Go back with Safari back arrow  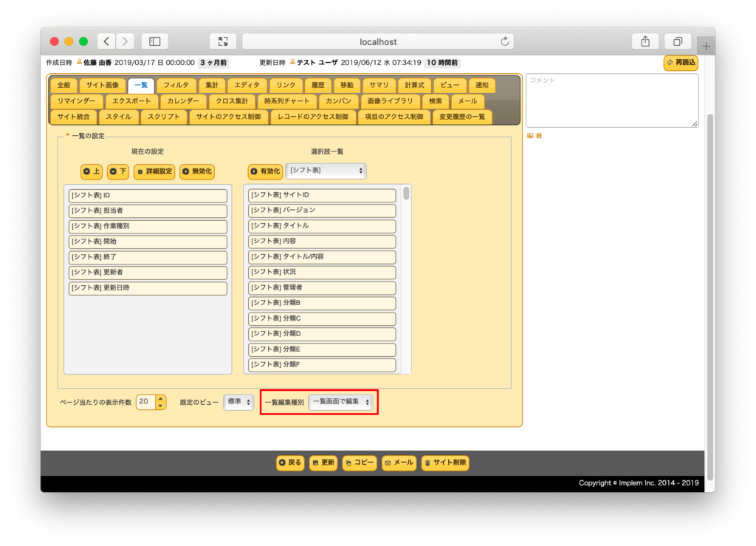(106, 41)
